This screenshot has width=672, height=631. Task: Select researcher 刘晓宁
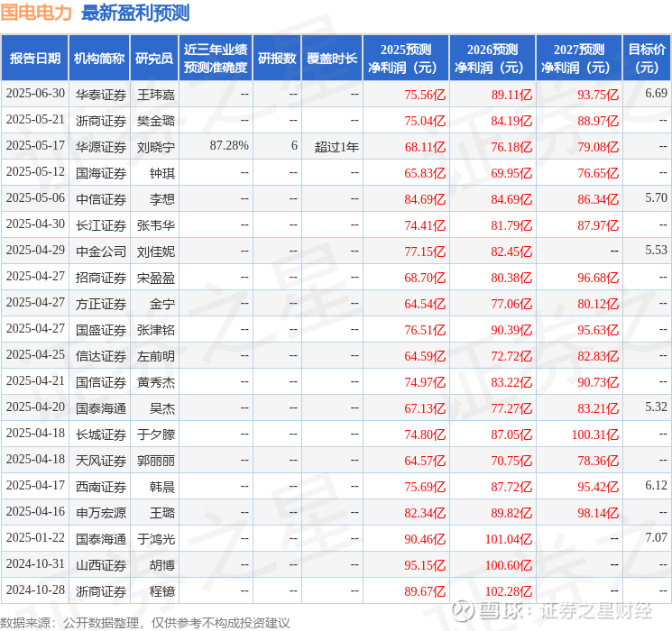click(x=156, y=147)
